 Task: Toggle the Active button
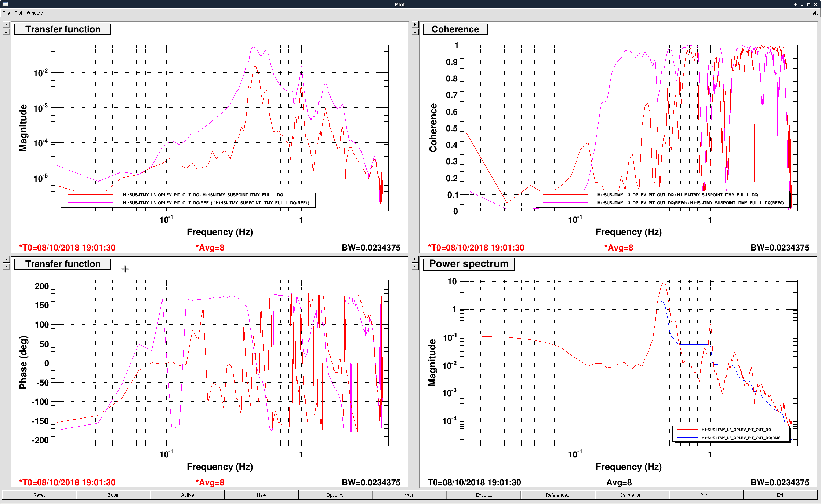coord(188,495)
